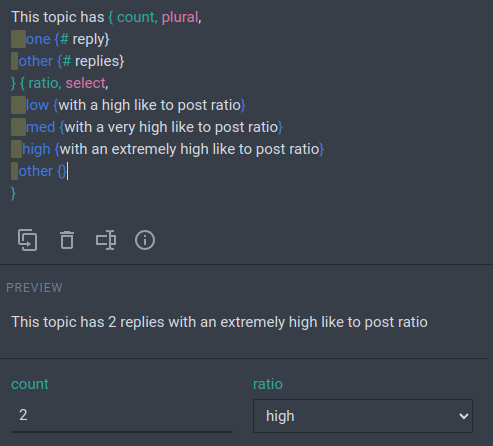
Task: Click the 'select' keyword in editor
Action: pyautogui.click(x=86, y=83)
